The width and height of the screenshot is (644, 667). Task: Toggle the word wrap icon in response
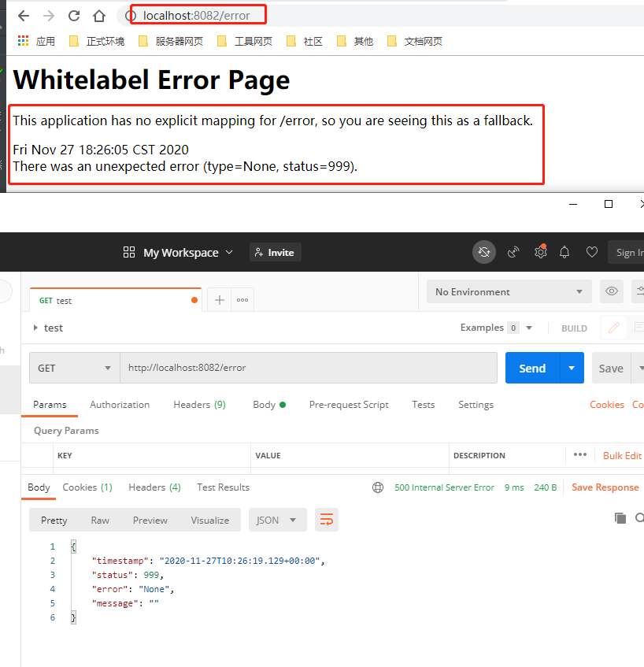pos(327,520)
